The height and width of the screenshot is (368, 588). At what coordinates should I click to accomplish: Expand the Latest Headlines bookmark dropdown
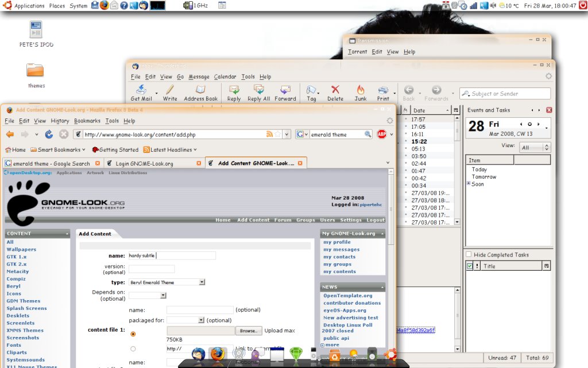coord(170,149)
